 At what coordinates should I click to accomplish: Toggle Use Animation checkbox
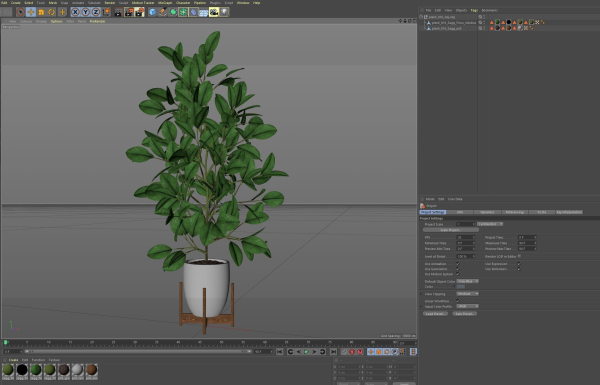point(458,264)
